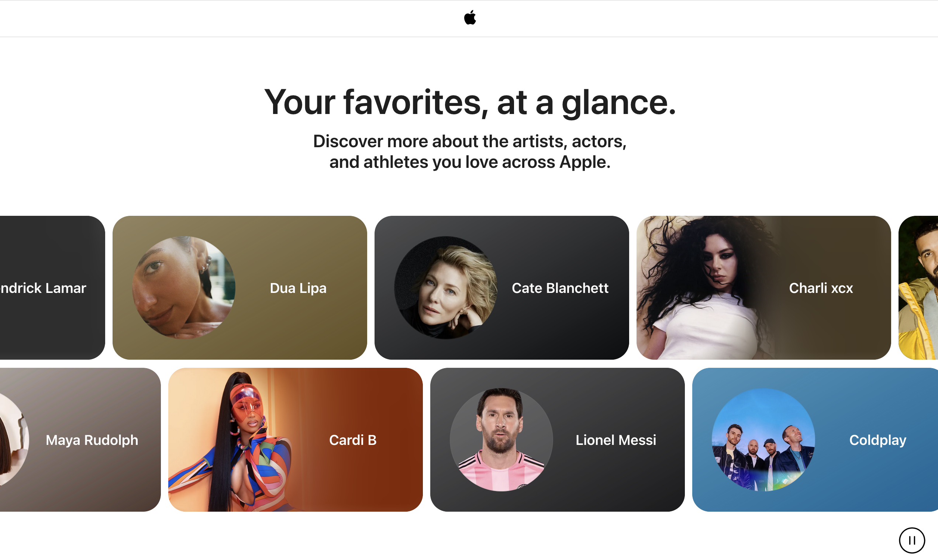Click the "Cate Blanchett" name label

click(560, 288)
